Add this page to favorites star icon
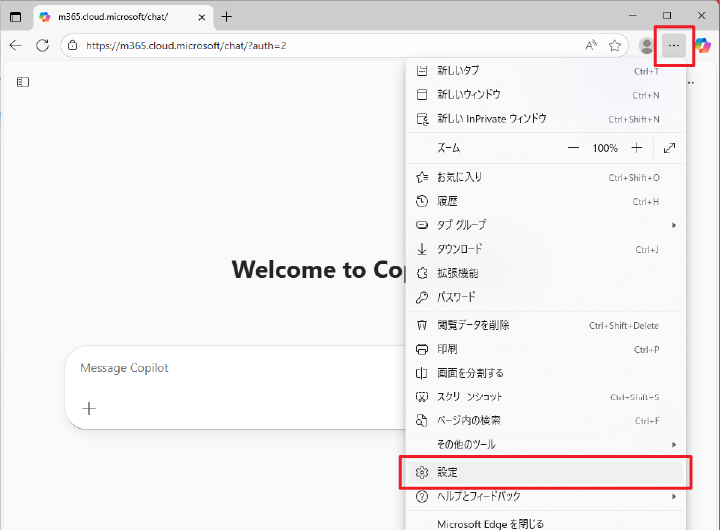This screenshot has width=720, height=530. [615, 46]
